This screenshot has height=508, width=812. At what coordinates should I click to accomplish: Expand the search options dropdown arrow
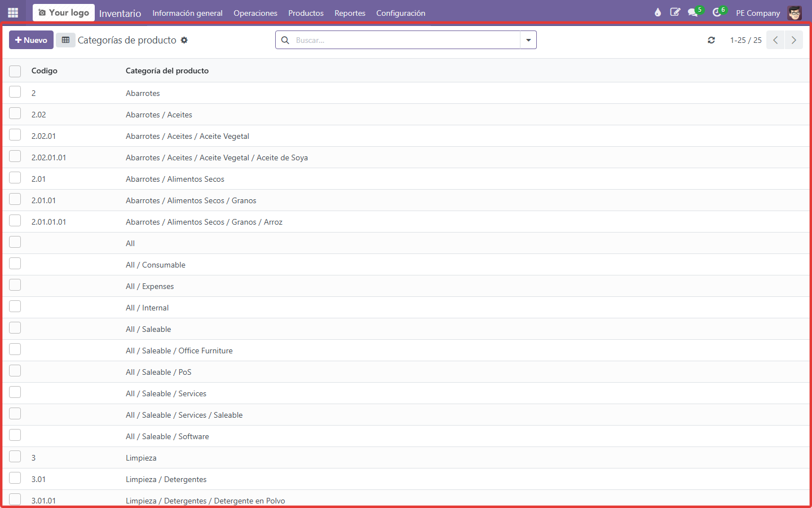[528, 40]
